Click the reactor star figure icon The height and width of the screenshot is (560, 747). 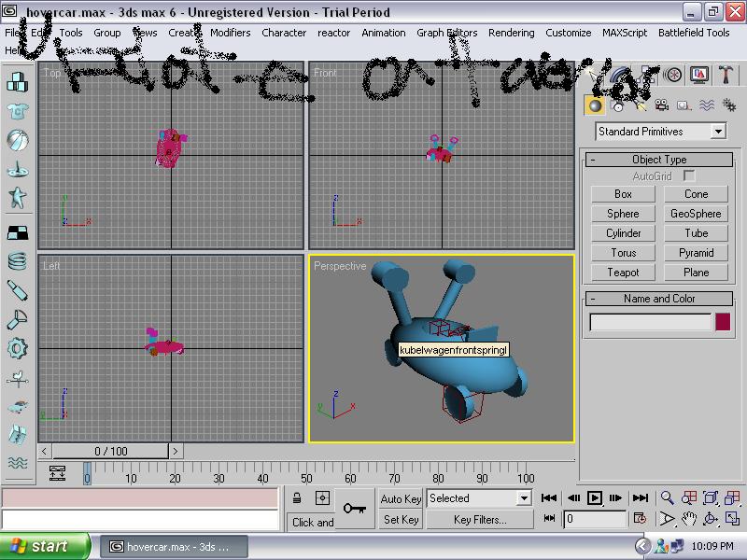[17, 198]
